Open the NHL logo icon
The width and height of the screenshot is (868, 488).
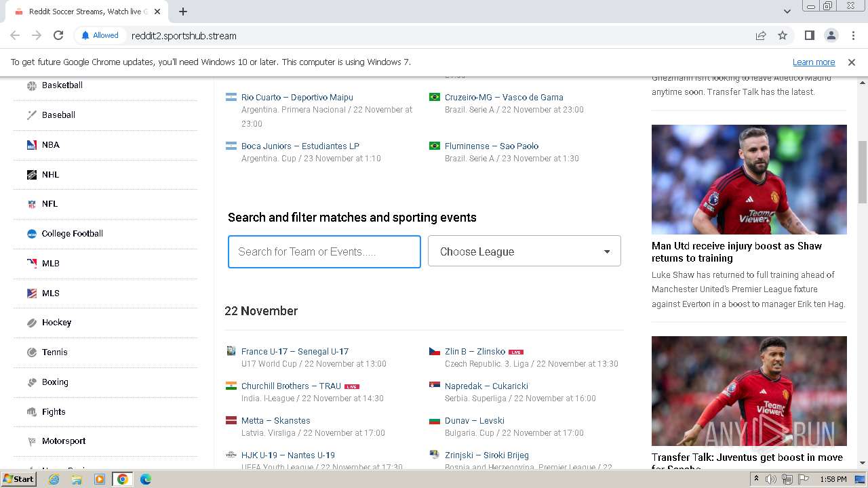coord(32,175)
